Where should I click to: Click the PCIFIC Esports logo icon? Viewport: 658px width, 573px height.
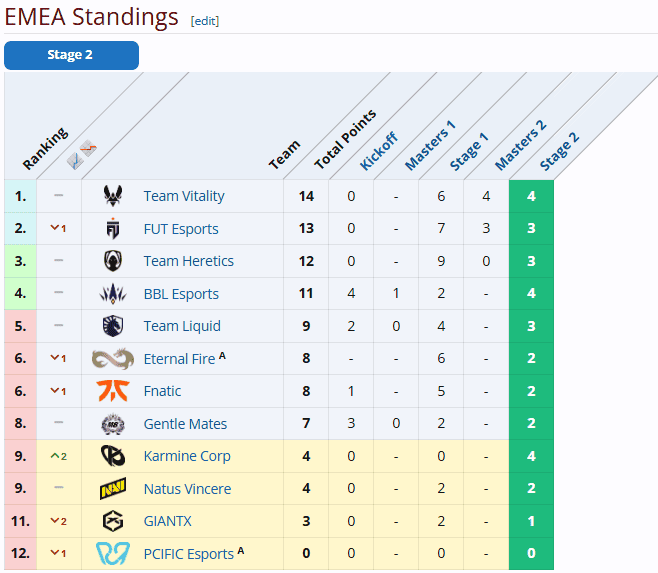tap(113, 553)
